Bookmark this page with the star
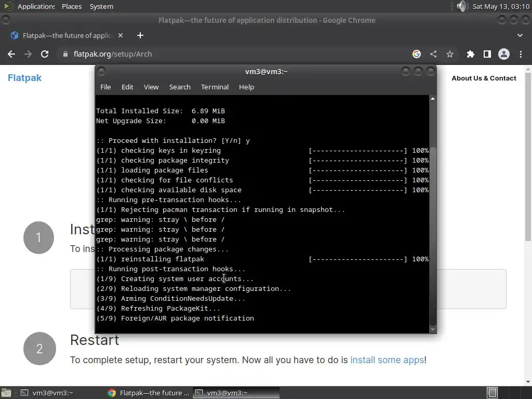532x399 pixels. (449, 54)
